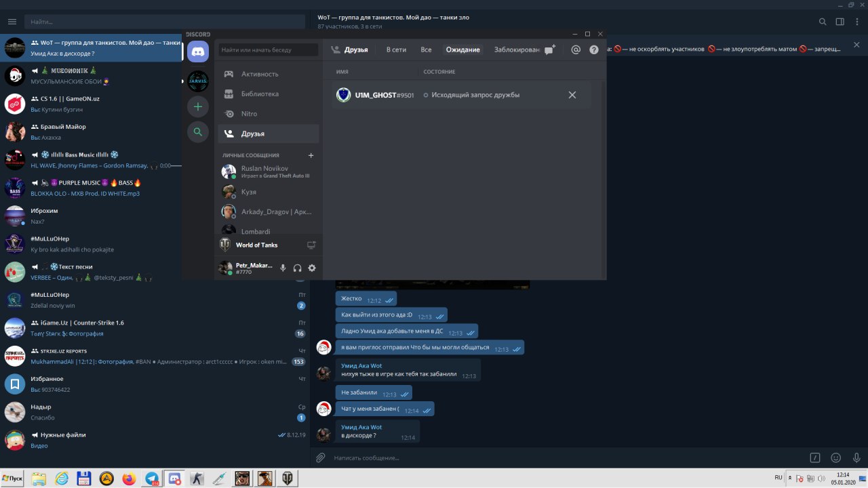868x488 pixels.
Task: Open Умид Ака Wot name in last message
Action: pyautogui.click(x=361, y=427)
